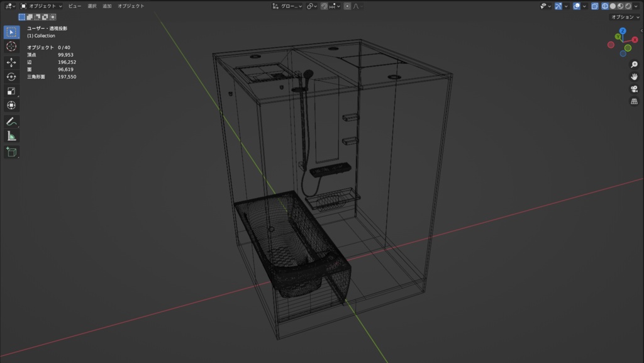Open the 選択 menu
This screenshot has height=363, width=644.
(x=92, y=6)
